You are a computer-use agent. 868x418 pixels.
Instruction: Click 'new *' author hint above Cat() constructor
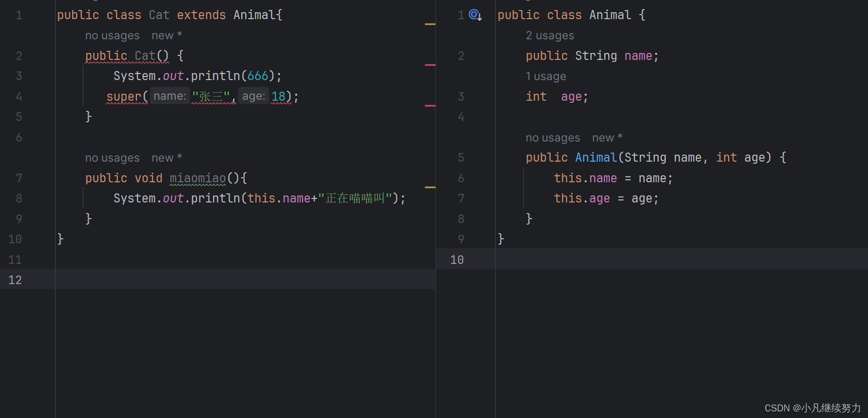point(167,36)
